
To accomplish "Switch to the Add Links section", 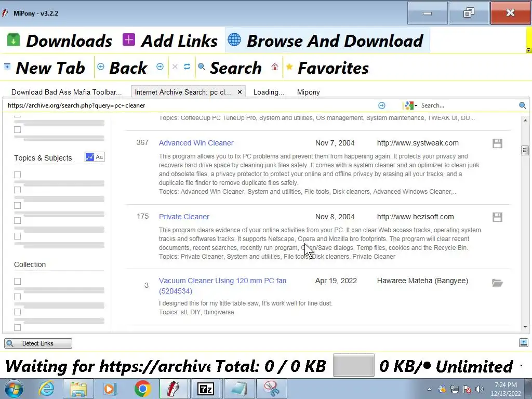I will [170, 41].
